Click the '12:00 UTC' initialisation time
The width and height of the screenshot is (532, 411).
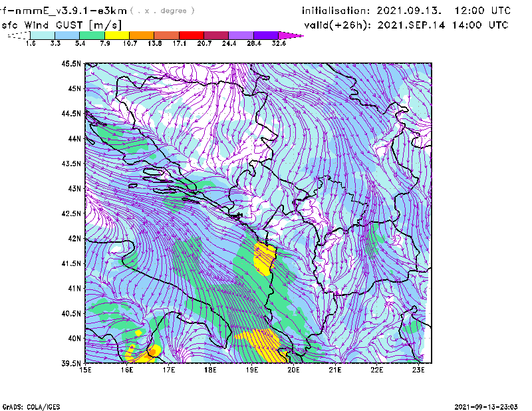pos(483,11)
